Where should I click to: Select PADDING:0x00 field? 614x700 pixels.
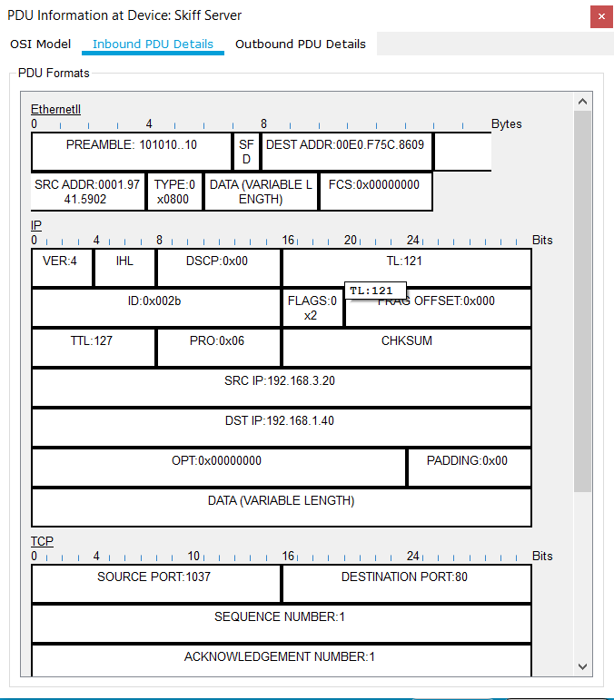point(470,468)
